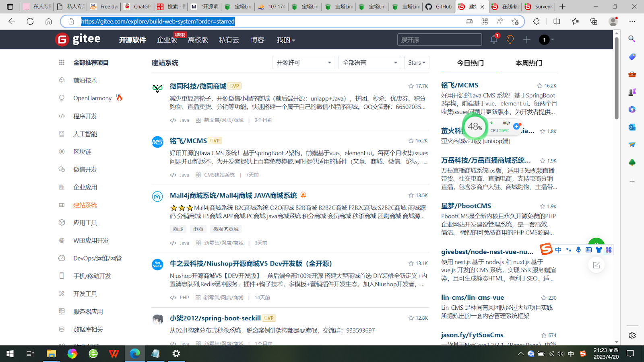Click the 搜开源 search field
The width and height of the screenshot is (644, 362).
pyautogui.click(x=440, y=39)
